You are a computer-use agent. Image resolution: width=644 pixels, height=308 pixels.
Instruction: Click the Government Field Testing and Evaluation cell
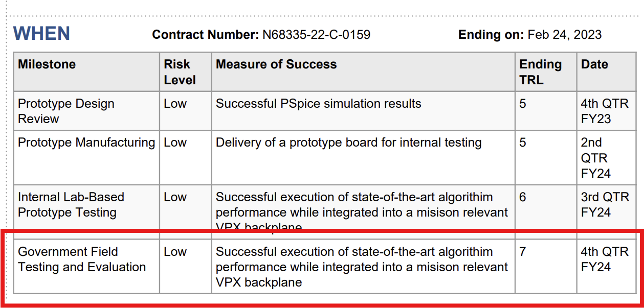[82, 259]
